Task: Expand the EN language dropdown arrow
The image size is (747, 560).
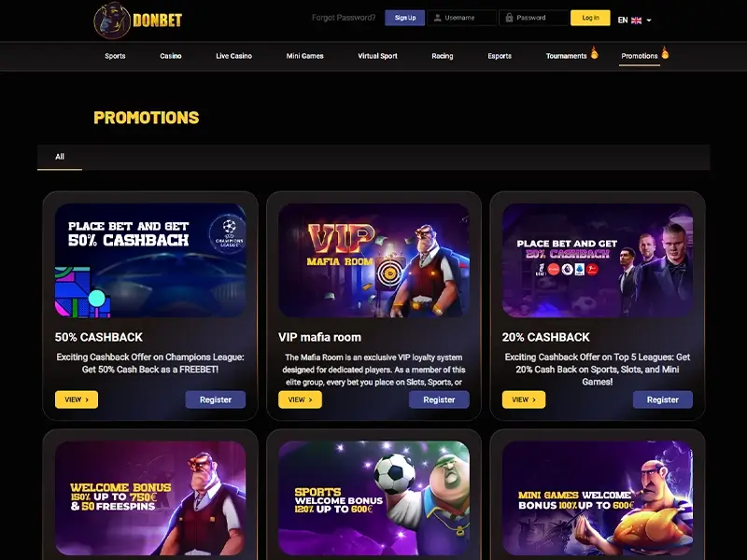Action: tap(648, 21)
